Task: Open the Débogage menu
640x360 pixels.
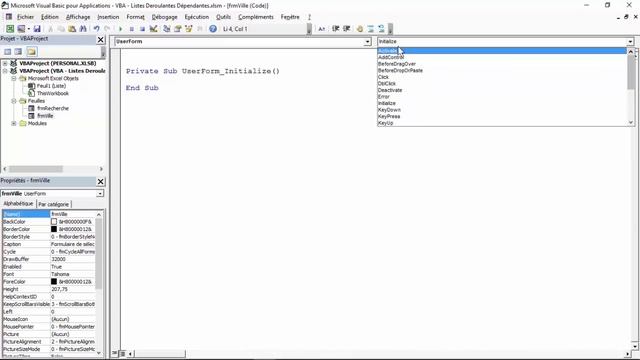Action: pyautogui.click(x=164, y=17)
